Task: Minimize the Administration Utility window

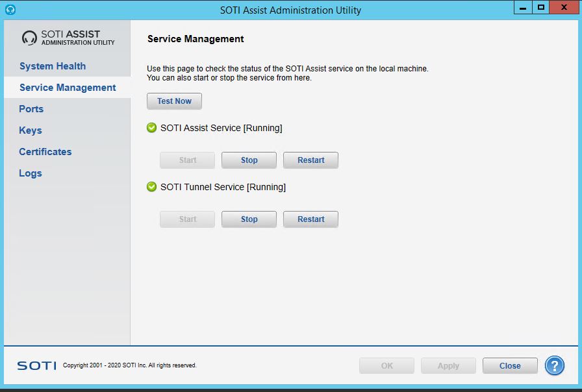Action: tap(523, 7)
